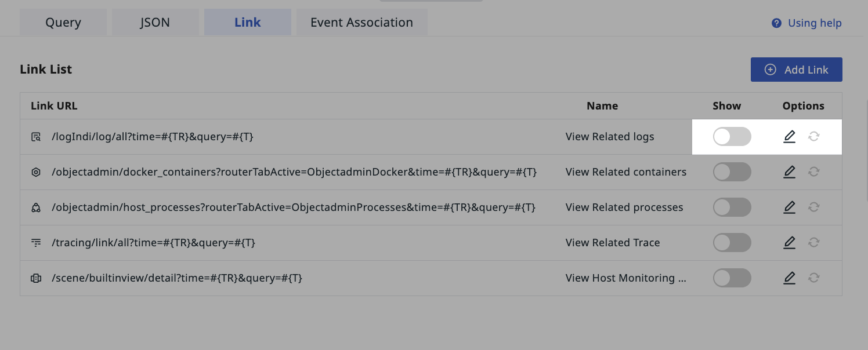Reset the View Host Monitoring link

[814, 278]
